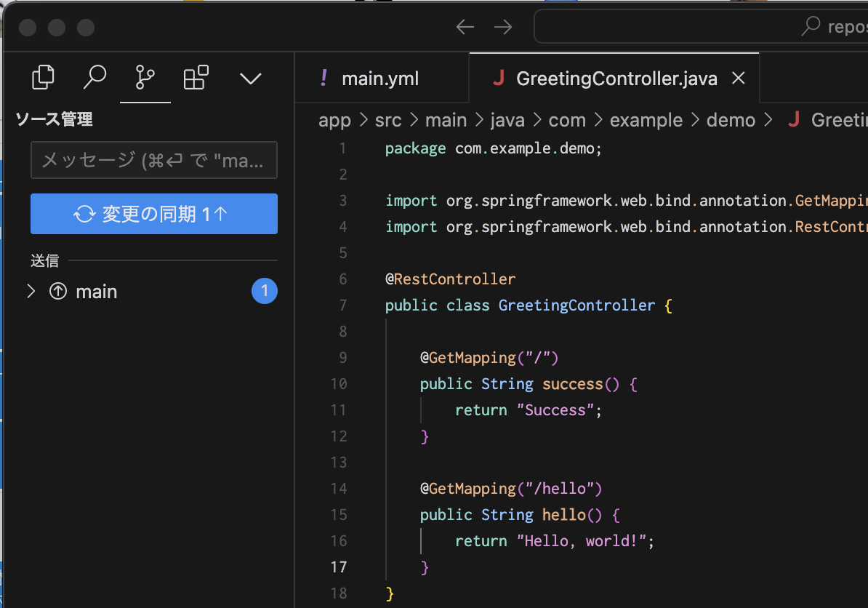Click the package com.example.demo line

(493, 148)
